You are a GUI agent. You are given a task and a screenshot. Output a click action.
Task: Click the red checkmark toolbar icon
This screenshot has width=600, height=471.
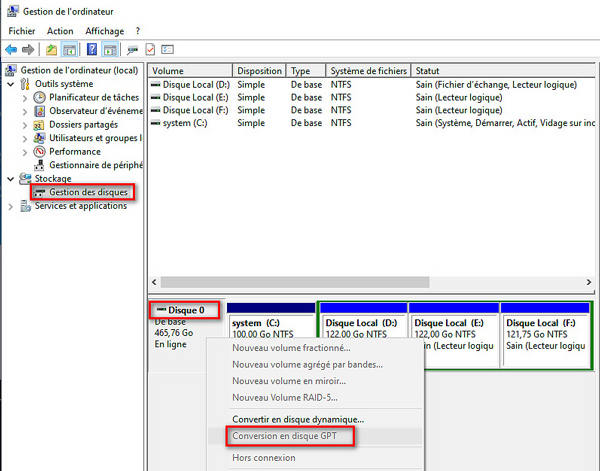point(150,49)
